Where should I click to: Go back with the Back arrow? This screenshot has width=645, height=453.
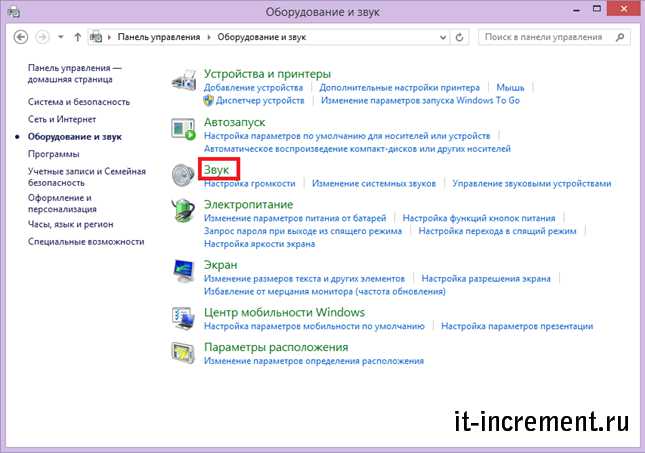21,37
